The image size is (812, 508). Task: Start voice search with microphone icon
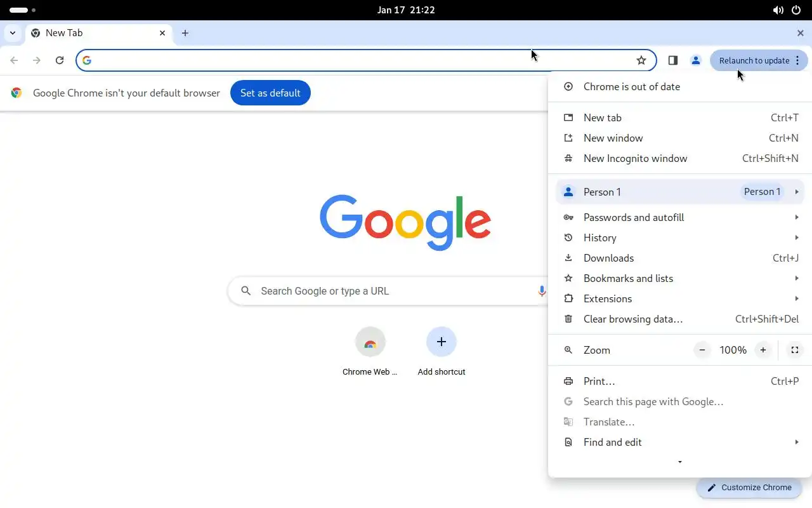(x=542, y=291)
